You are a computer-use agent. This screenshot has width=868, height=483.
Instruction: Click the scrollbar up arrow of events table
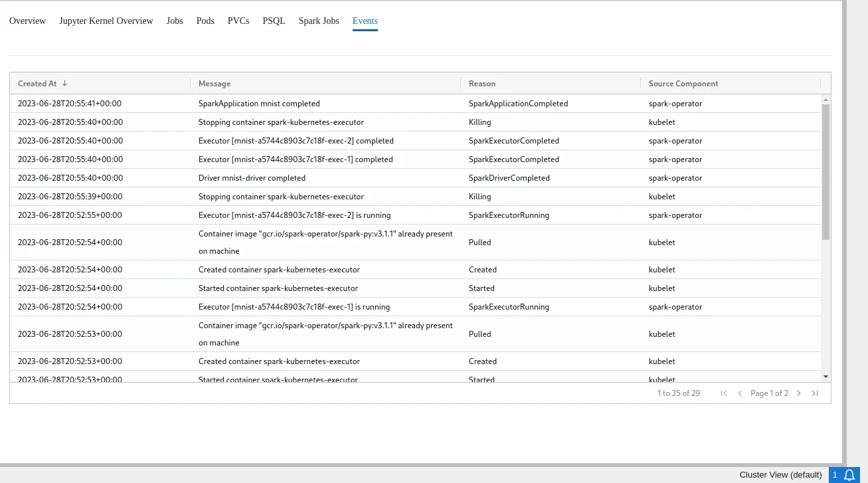(x=825, y=99)
